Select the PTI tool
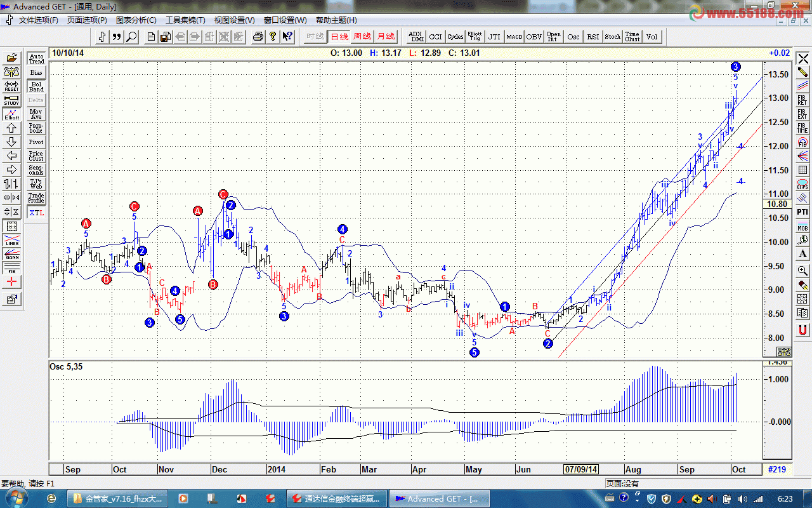 coord(802,212)
